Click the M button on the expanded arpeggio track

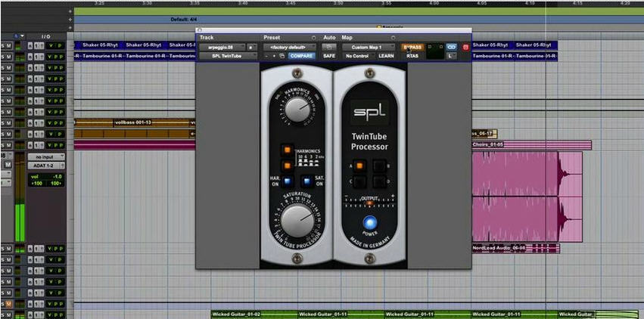pos(8,165)
